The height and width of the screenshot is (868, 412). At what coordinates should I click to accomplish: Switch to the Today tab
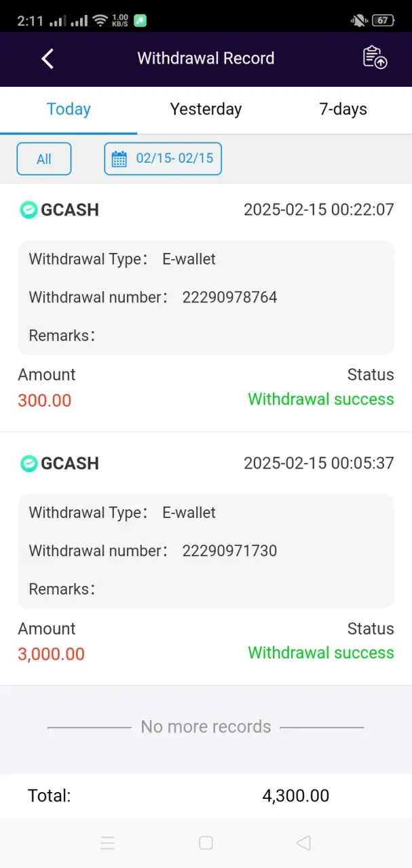coord(69,110)
